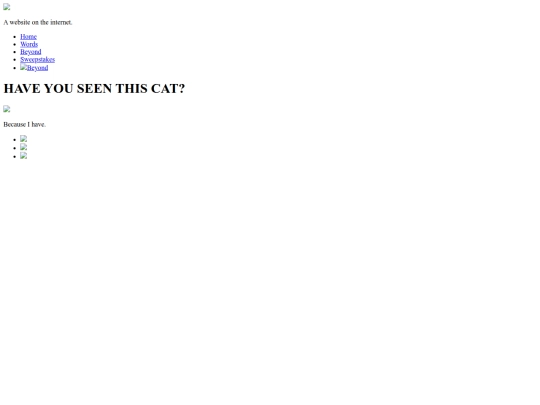Select the broken cat image below the heading
The width and height of the screenshot is (540, 405).
(x=7, y=109)
